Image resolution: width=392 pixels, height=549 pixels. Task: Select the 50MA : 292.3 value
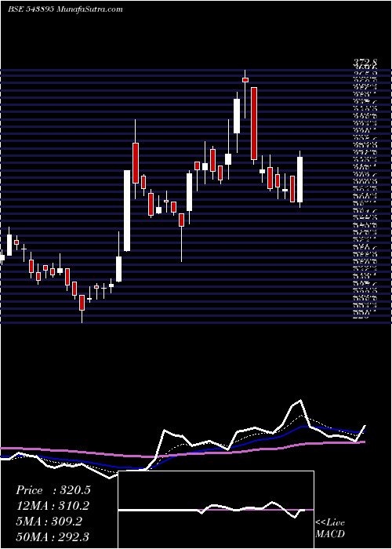tap(53, 536)
